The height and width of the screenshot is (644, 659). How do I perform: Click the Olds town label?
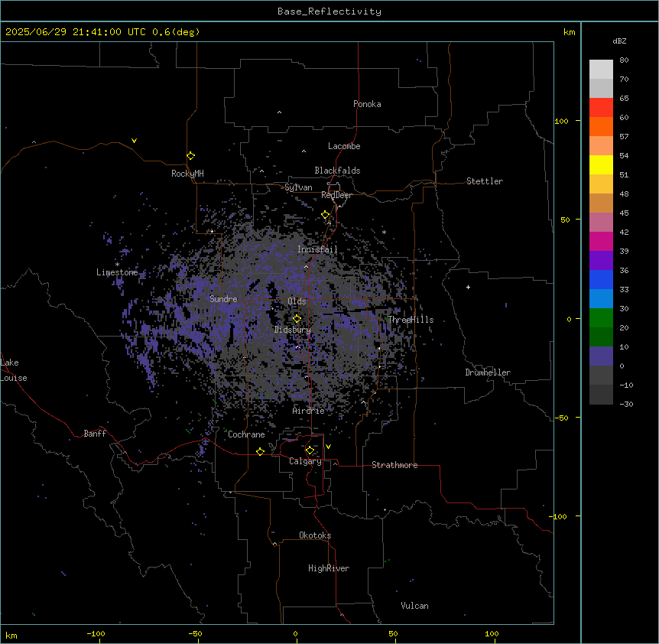point(297,301)
